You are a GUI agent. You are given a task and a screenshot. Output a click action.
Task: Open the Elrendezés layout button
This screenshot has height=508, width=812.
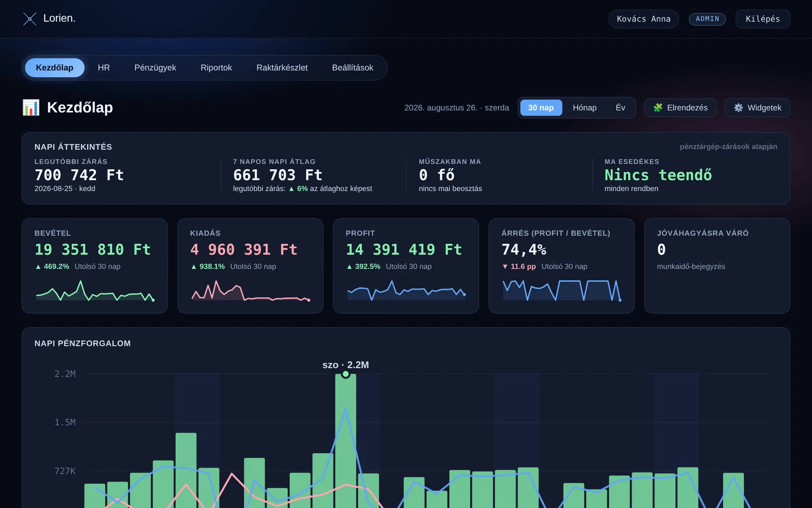[x=680, y=108]
